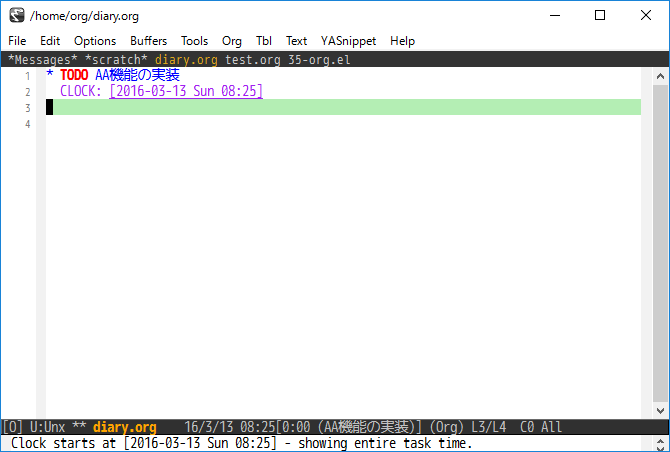Click the U:Unx coding indicator in mode line
This screenshot has height=452, width=670.
click(x=47, y=427)
